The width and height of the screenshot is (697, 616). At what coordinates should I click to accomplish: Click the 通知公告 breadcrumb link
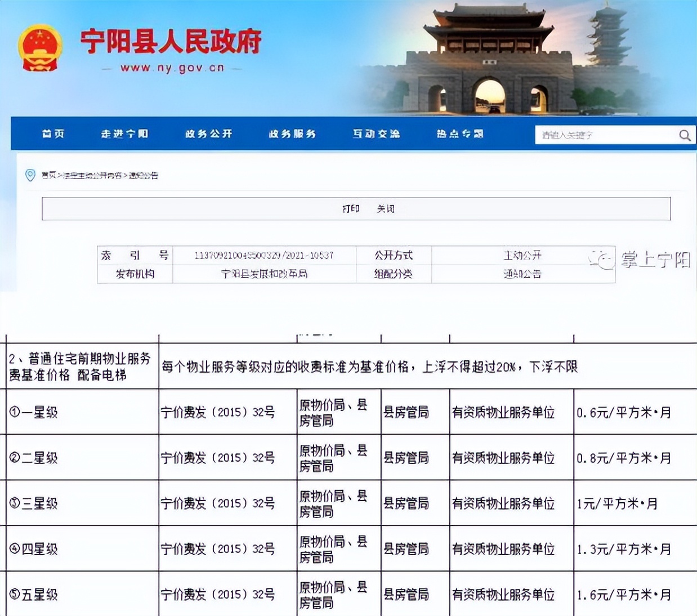(x=144, y=175)
